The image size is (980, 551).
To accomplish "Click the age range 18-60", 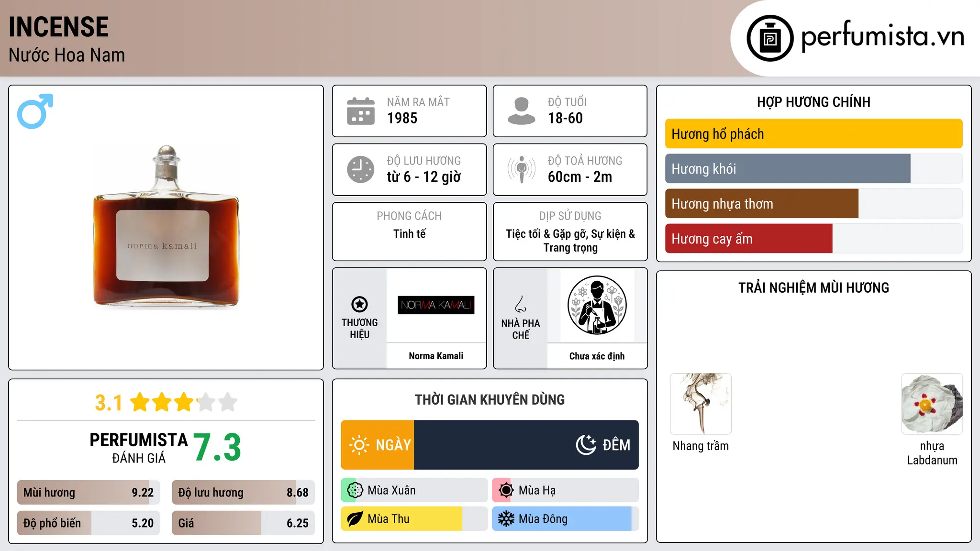I will click(x=565, y=118).
